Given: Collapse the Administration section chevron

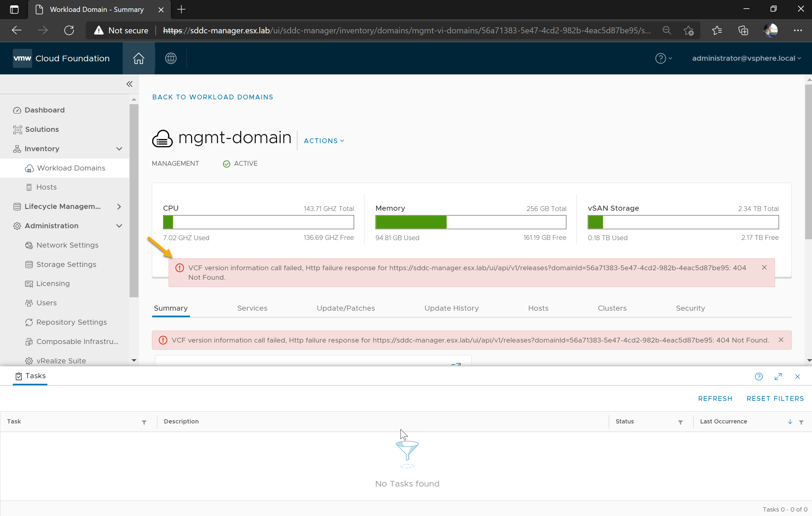Looking at the screenshot, I should tap(119, 226).
